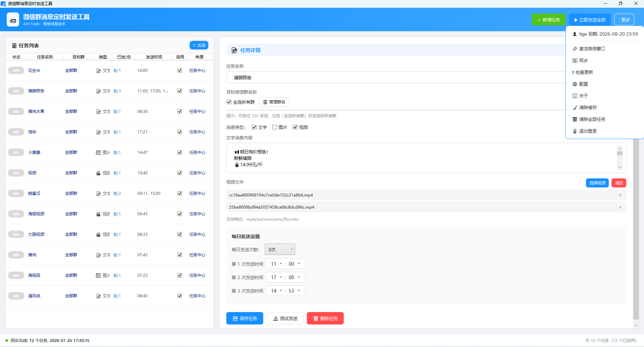The width and height of the screenshot is (644, 347).
Task: Click the text message box scrollbar thumb
Action: click(620, 154)
